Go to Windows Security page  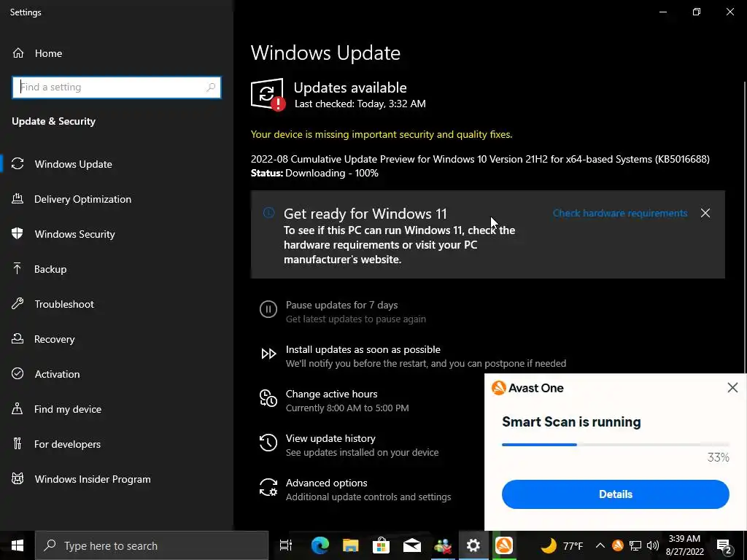point(117,234)
